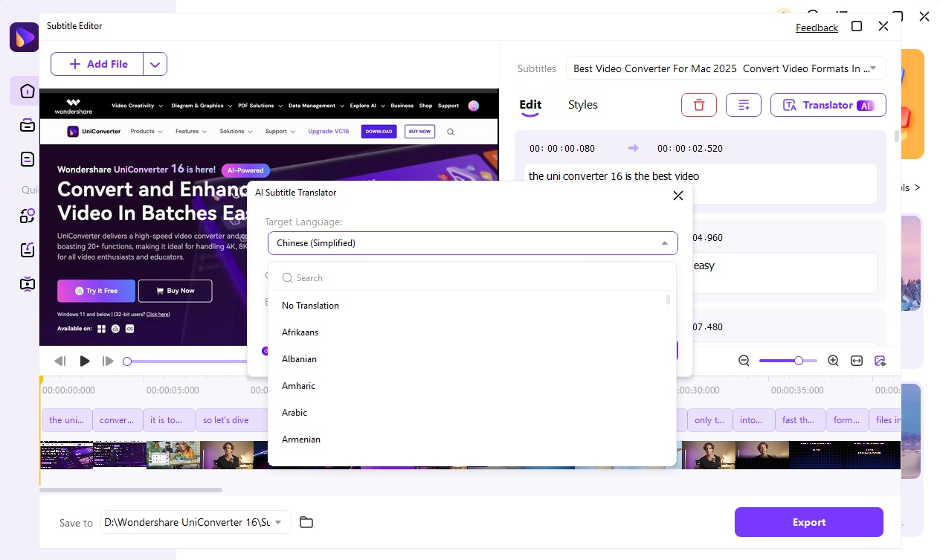
Task: Click the Export button
Action: (809, 522)
